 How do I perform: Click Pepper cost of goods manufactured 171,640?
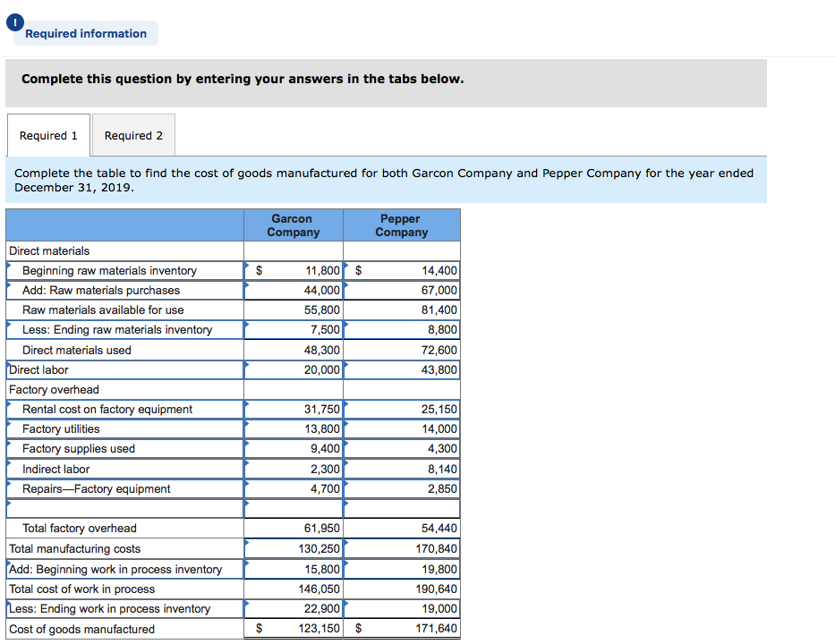coord(402,628)
